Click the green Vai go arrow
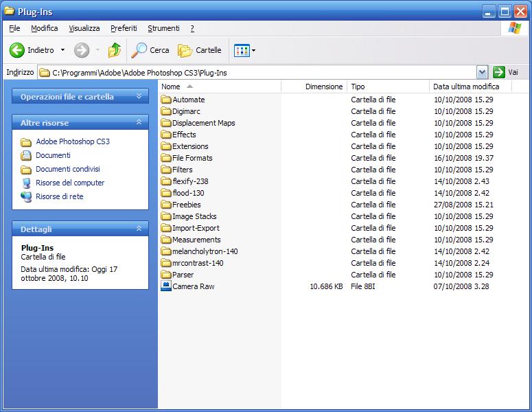Image resolution: width=532 pixels, height=412 pixels. (499, 72)
